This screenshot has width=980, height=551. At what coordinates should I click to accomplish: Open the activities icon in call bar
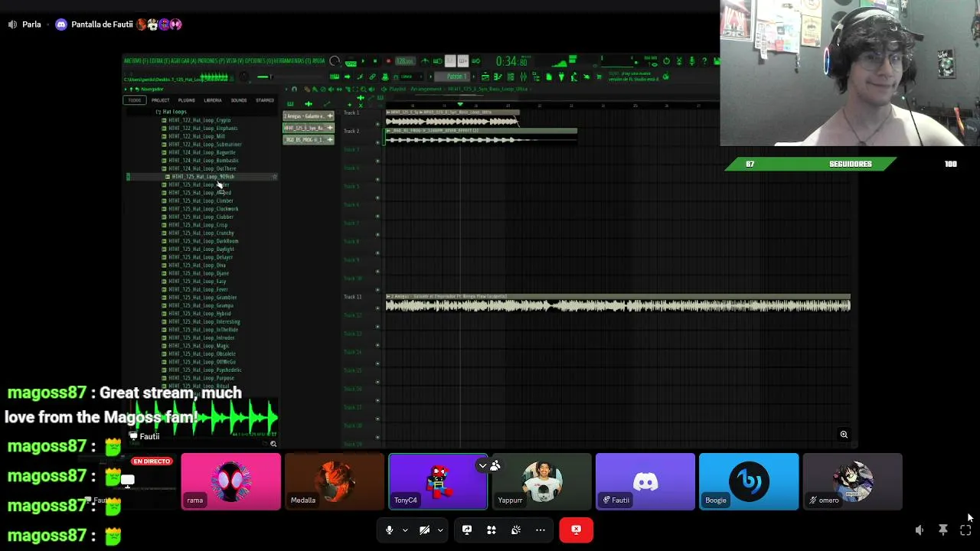[x=492, y=530]
